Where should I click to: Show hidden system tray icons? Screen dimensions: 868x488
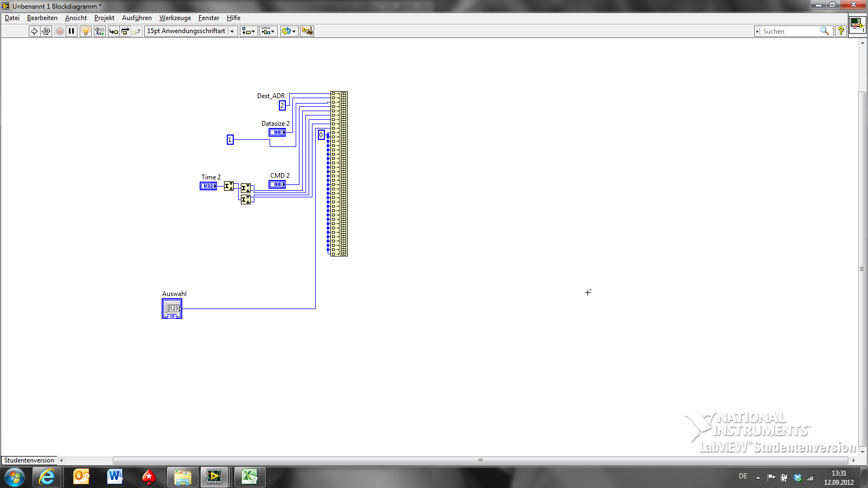point(758,478)
